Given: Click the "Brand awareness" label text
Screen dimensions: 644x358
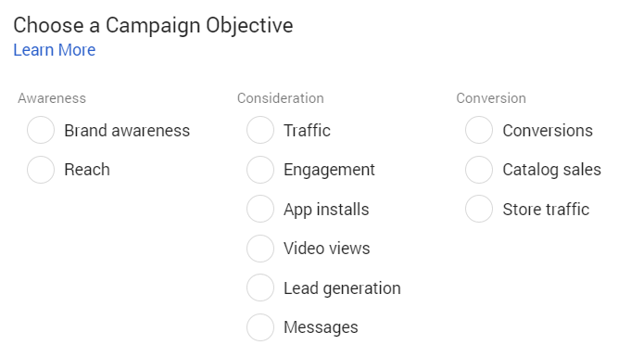Looking at the screenshot, I should click(x=127, y=130).
